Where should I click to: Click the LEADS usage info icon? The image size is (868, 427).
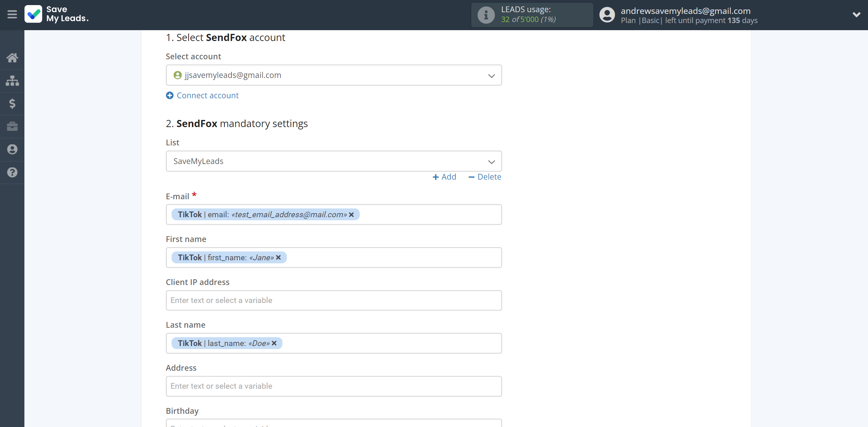[486, 15]
